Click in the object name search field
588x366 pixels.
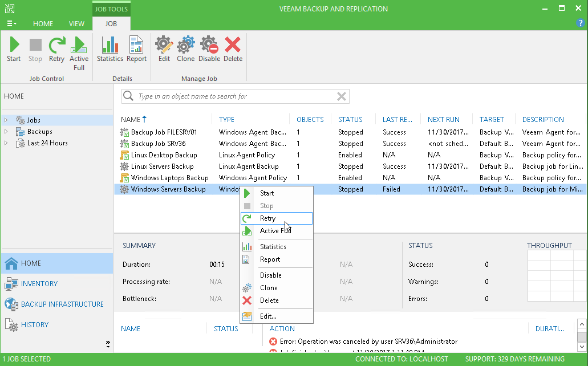click(x=234, y=96)
